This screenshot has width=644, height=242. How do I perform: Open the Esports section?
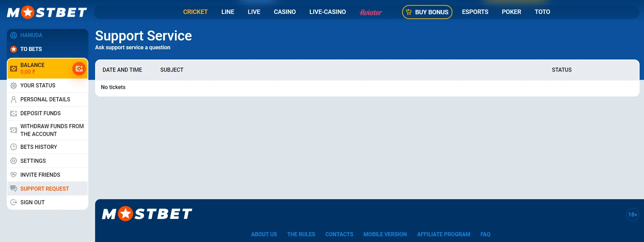pyautogui.click(x=475, y=12)
